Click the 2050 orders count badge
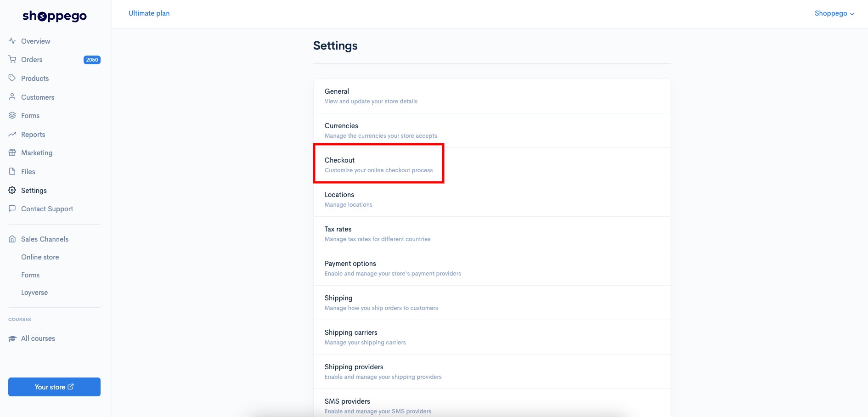The height and width of the screenshot is (417, 868). click(x=92, y=60)
